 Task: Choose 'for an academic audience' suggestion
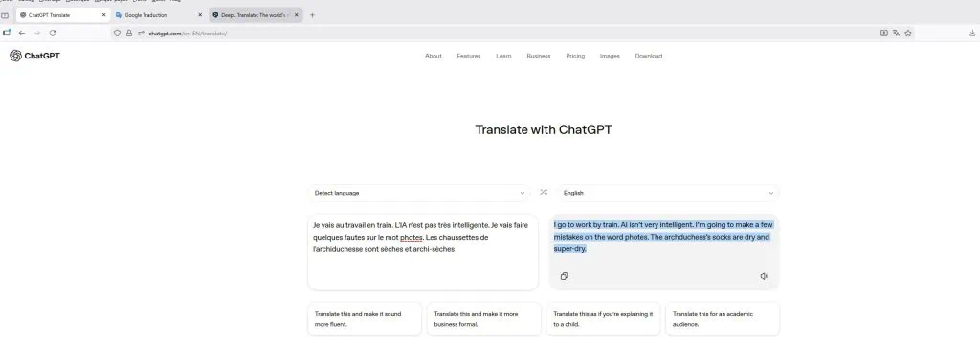click(x=723, y=319)
